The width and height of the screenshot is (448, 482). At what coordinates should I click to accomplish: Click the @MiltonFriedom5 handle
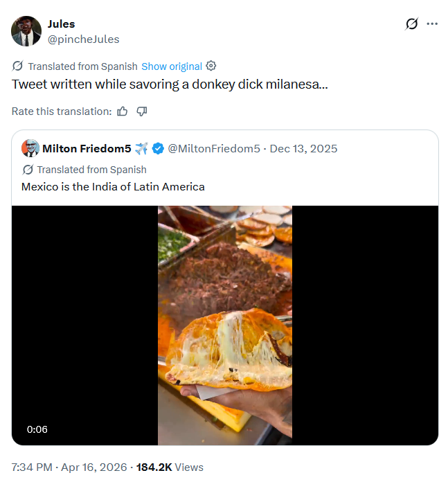pyautogui.click(x=214, y=148)
